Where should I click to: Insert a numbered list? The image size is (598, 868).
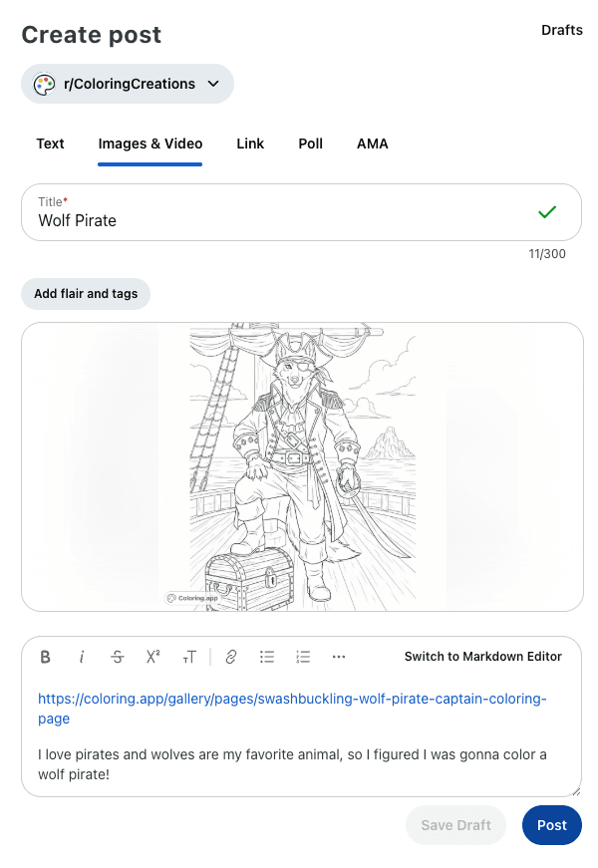[x=303, y=657]
